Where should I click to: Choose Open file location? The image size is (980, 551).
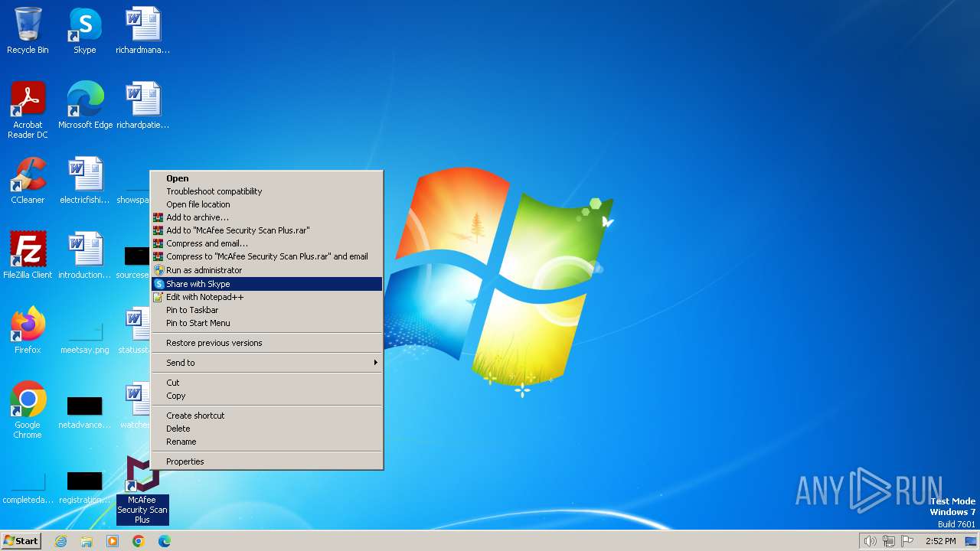266,204
